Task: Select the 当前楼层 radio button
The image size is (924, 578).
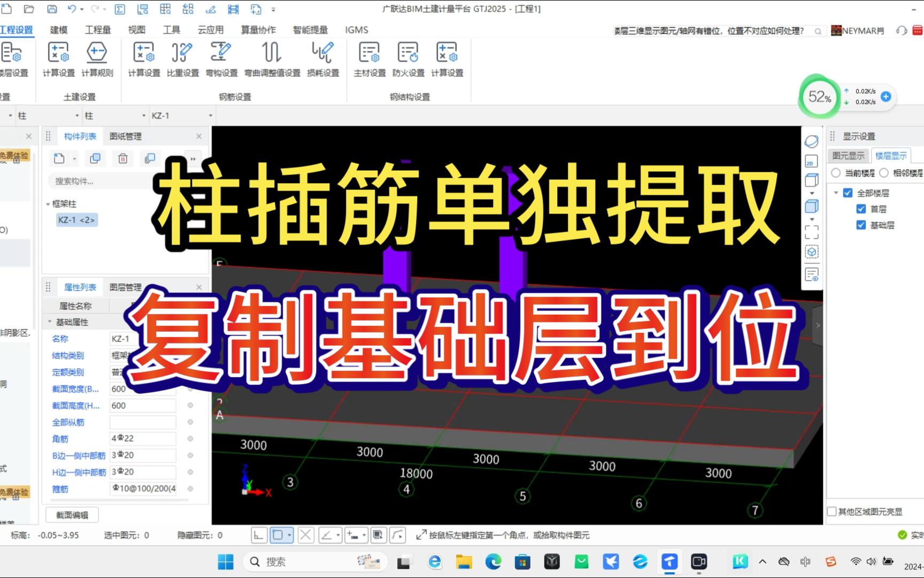Action: (835, 173)
